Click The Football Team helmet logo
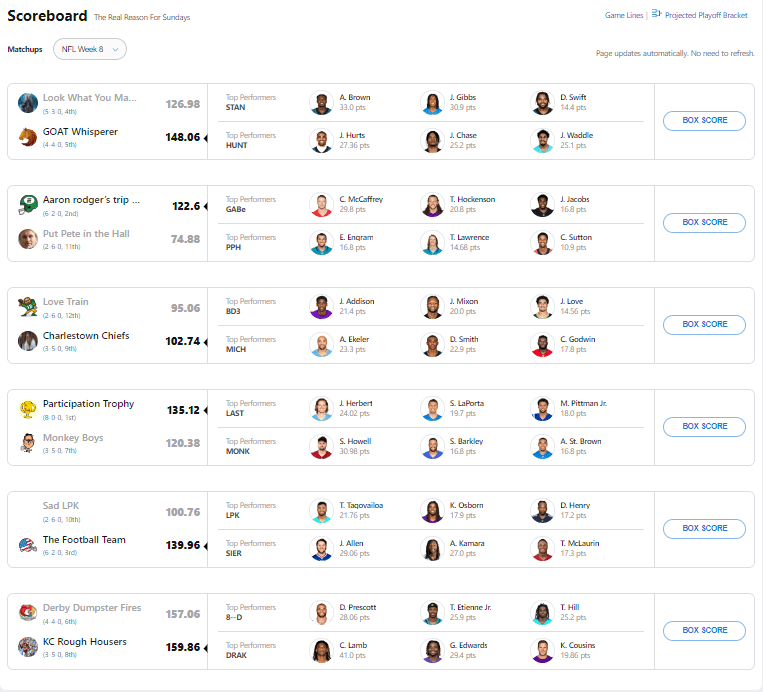Screen dimensions: 763x692 (x=28, y=544)
